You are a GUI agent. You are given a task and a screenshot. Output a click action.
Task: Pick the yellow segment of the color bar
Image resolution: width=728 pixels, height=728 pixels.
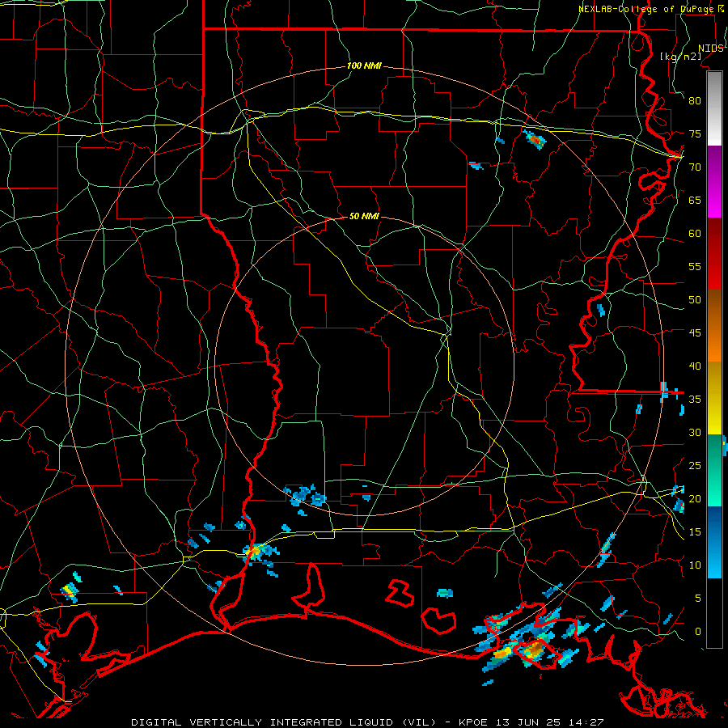tap(714, 398)
